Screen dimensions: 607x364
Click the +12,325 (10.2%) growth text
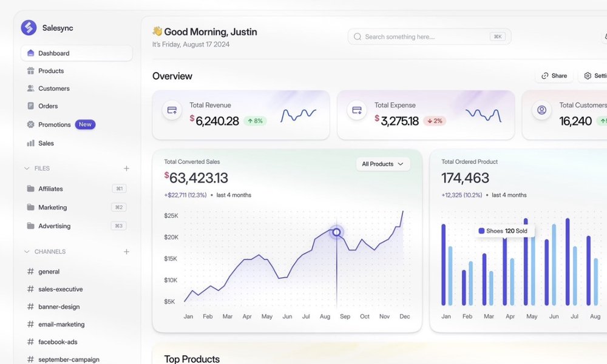coord(462,195)
